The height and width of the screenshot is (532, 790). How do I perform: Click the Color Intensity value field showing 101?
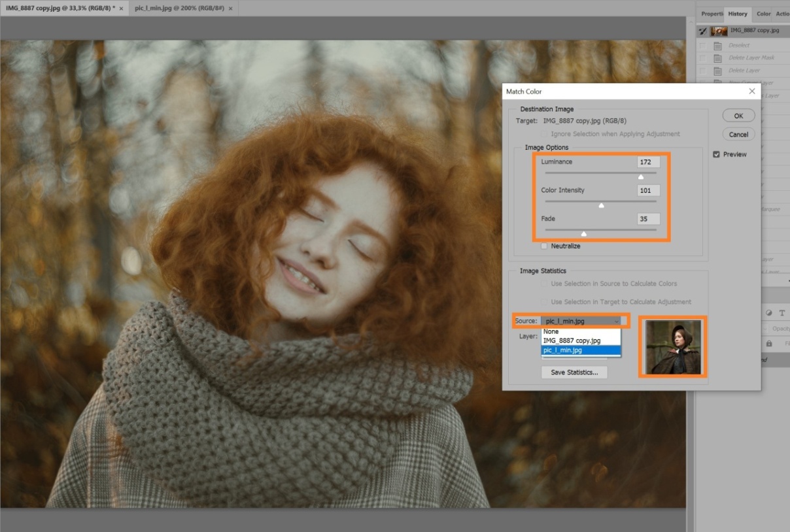click(648, 191)
